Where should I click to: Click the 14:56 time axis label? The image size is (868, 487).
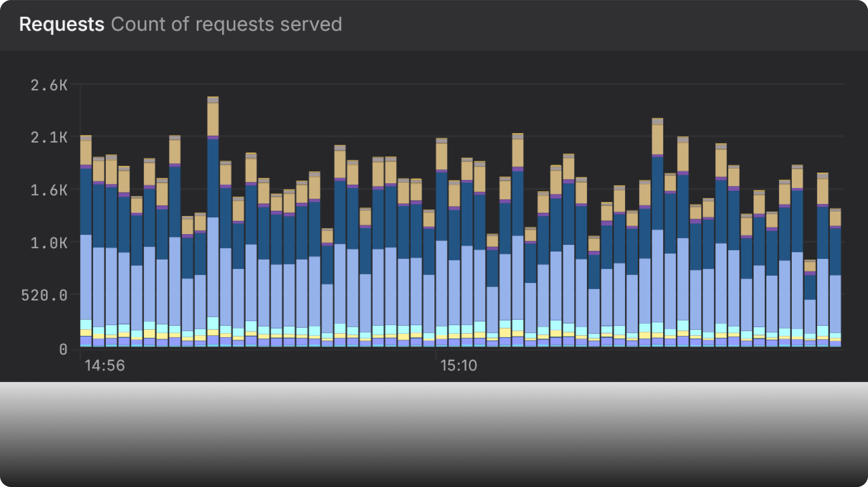pos(105,366)
